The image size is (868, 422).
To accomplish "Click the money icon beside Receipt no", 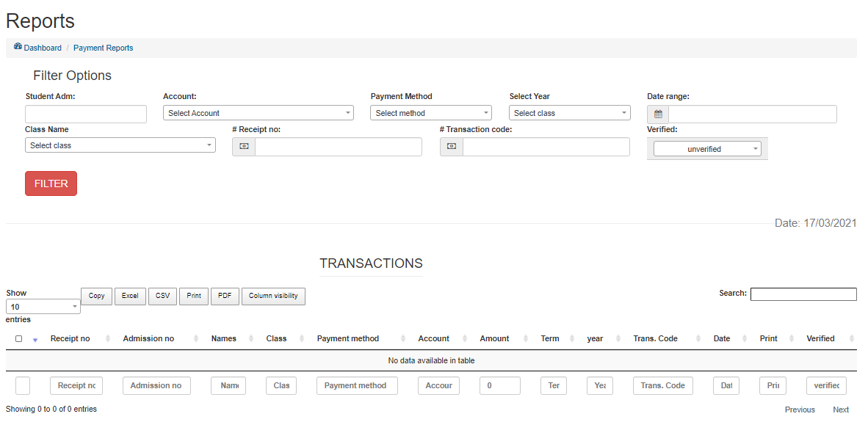I will [x=244, y=147].
